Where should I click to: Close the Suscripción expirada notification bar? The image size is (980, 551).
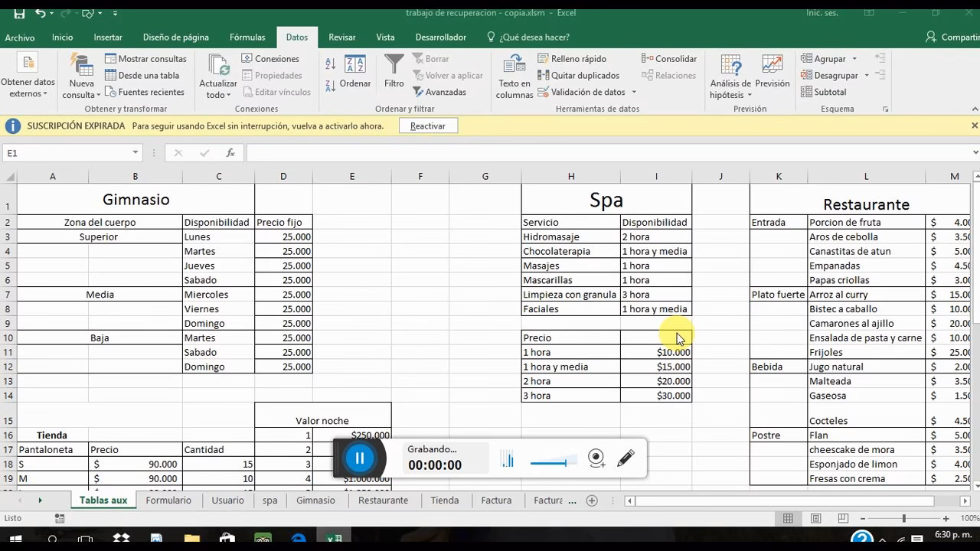[975, 126]
